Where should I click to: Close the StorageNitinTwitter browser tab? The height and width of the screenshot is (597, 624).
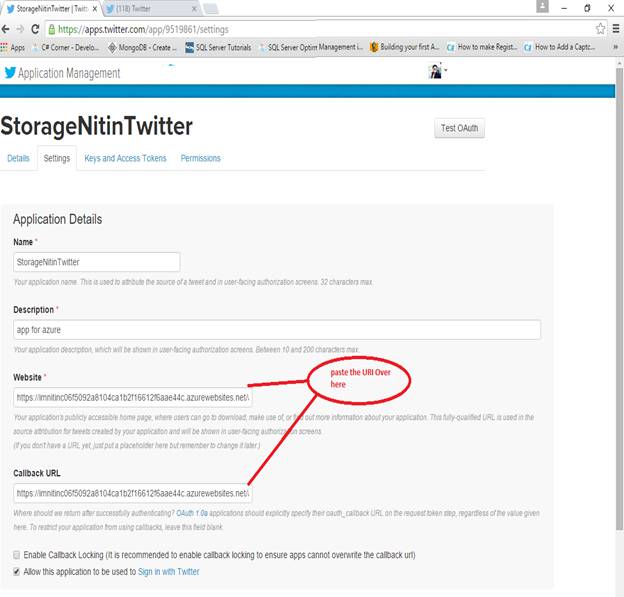(x=95, y=9)
